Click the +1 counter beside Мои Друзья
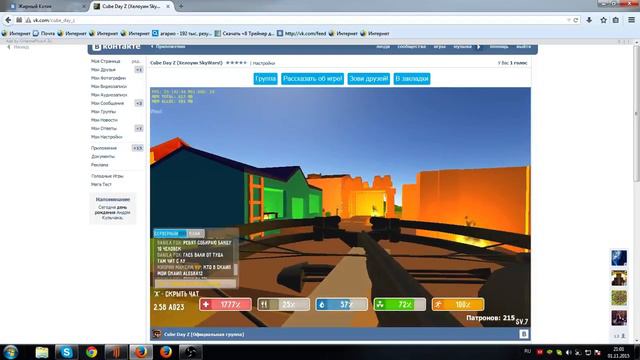The image size is (640, 360). point(139,70)
